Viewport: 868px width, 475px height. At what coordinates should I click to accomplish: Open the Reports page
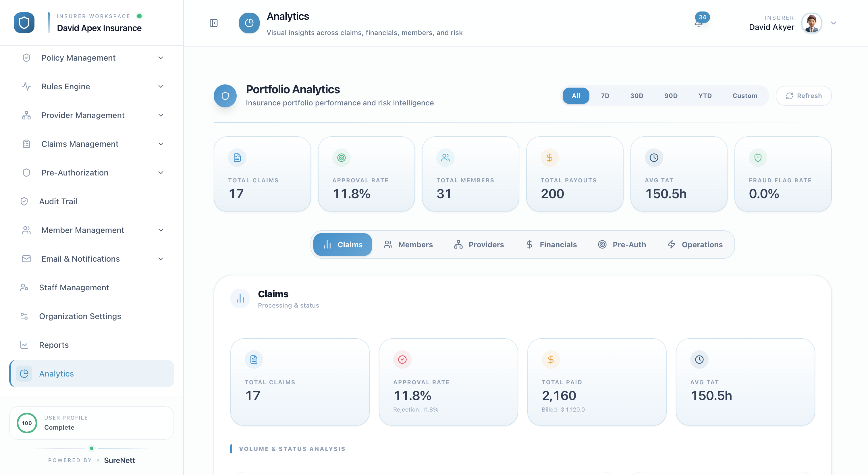[x=92, y=345]
